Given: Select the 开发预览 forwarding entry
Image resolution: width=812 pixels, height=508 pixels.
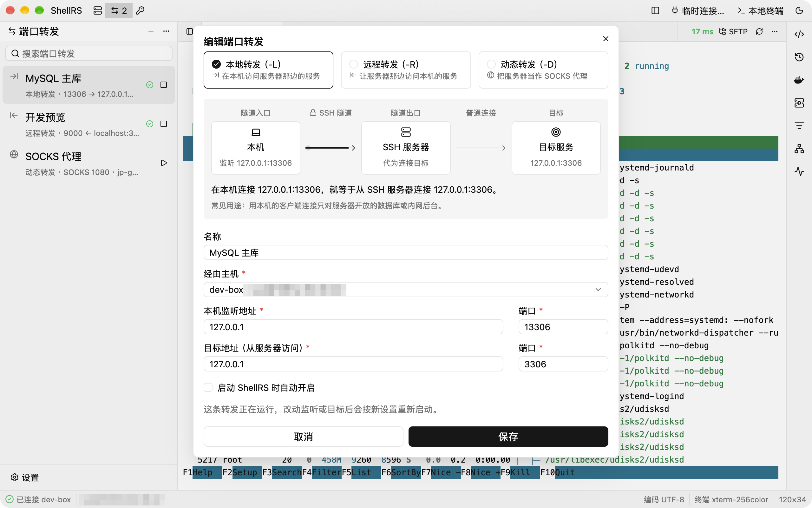Looking at the screenshot, I should [x=88, y=124].
